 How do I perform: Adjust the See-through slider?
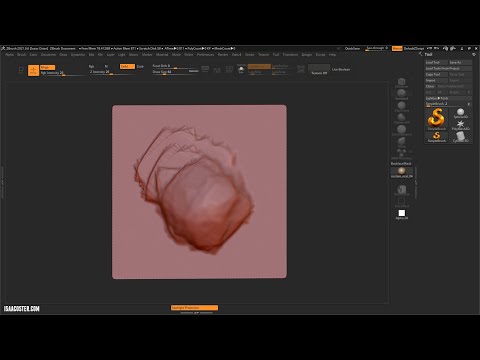377,49
